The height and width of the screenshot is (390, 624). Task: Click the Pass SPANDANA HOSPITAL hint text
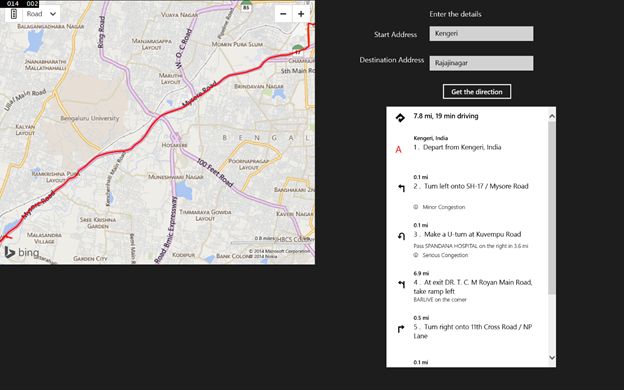[x=471, y=246]
